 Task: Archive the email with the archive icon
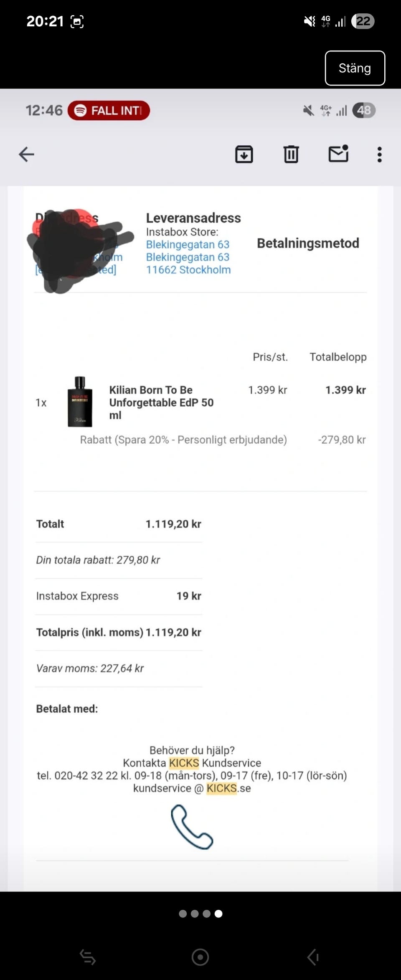click(x=244, y=154)
